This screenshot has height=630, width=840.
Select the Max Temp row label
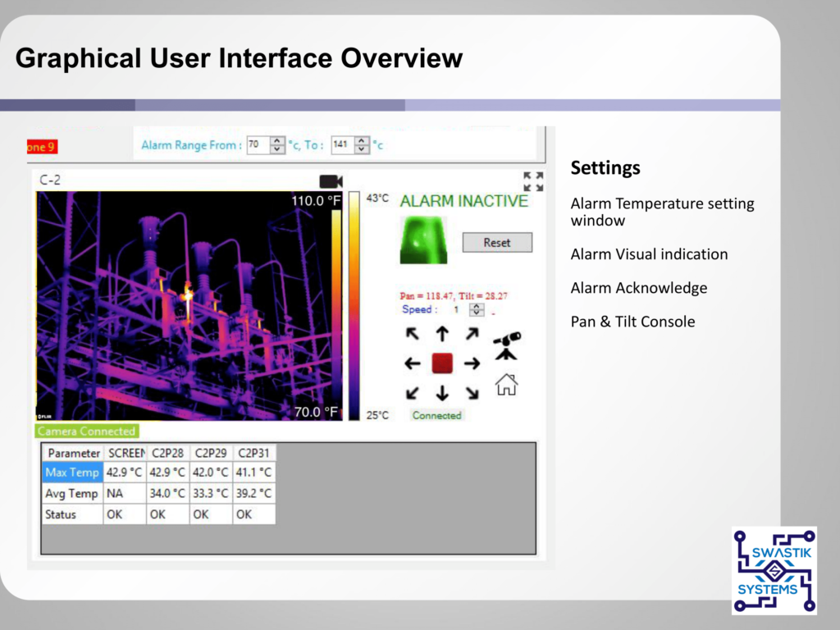click(73, 472)
